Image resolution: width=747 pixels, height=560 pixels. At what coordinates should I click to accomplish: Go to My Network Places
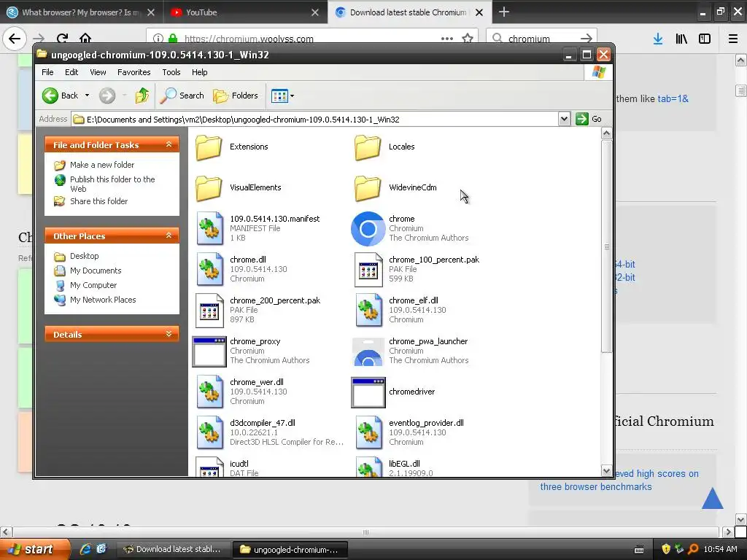[103, 300]
